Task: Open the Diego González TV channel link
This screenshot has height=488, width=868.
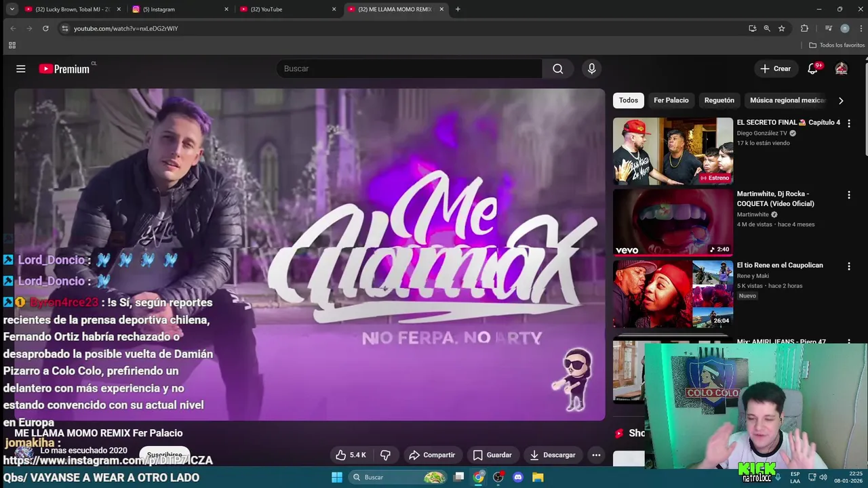Action: [762, 134]
